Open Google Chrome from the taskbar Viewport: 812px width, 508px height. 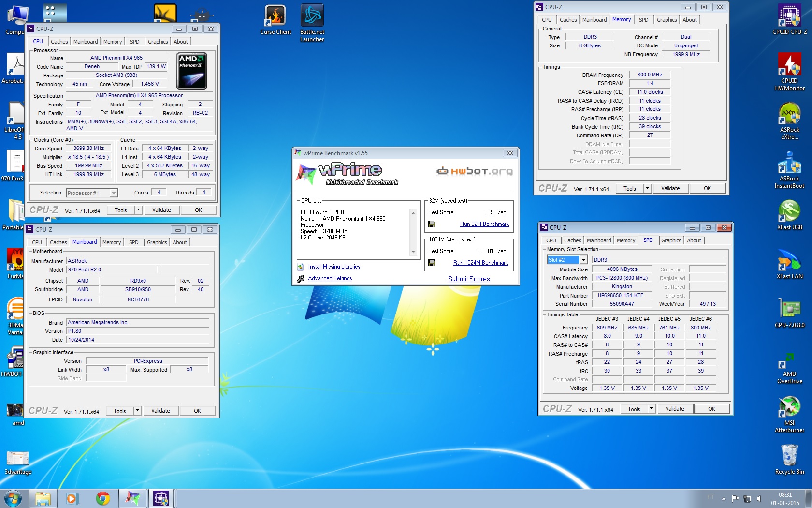click(x=102, y=498)
